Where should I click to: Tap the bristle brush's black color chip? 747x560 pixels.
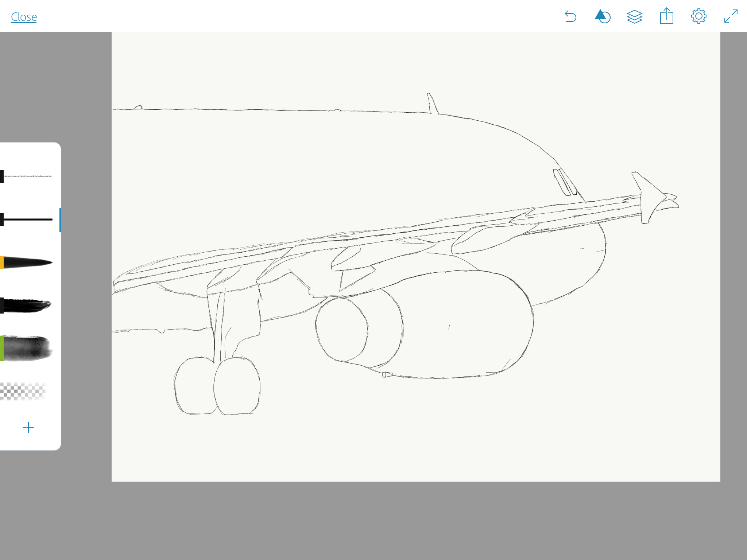[2, 306]
